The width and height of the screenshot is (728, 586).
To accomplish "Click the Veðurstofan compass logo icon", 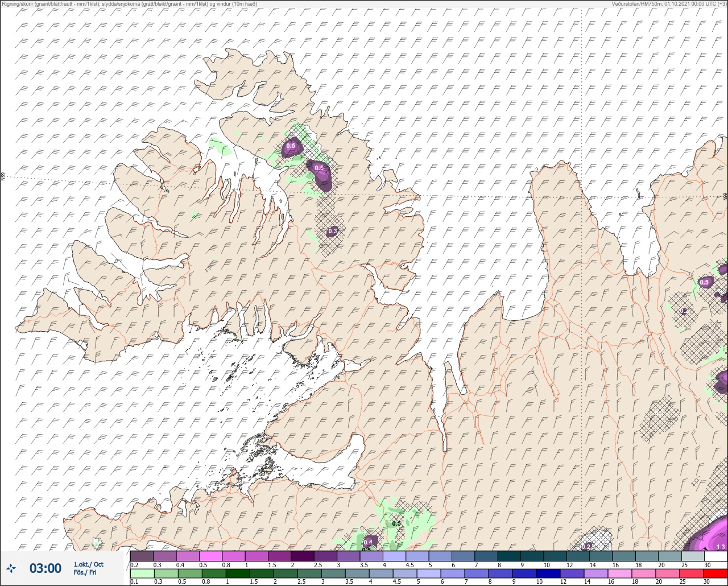I will [11, 568].
